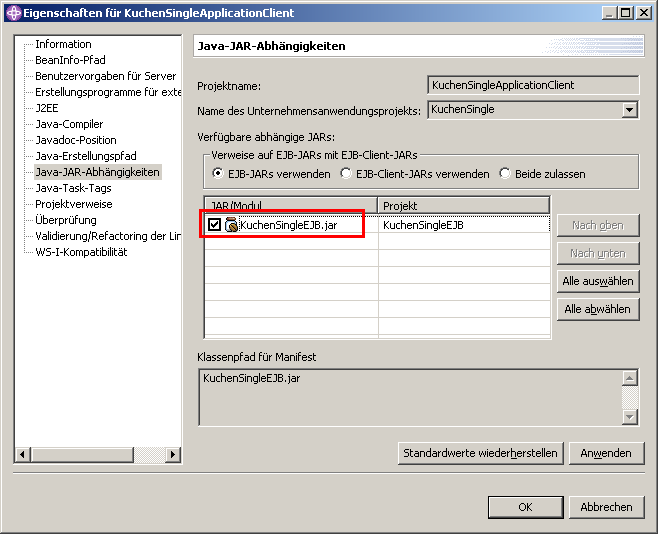Click the Projektname text field

(532, 86)
